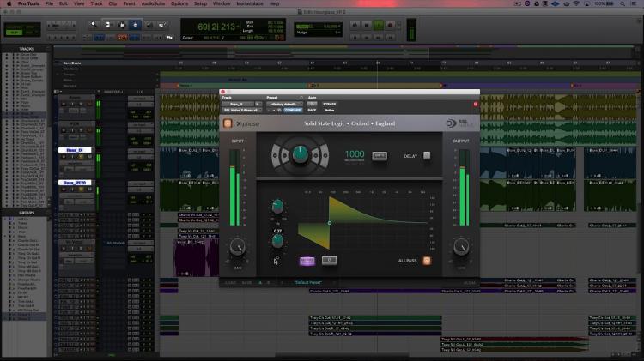Select the Bass_DI track name
Screen dimensions: 644x361
(75, 150)
